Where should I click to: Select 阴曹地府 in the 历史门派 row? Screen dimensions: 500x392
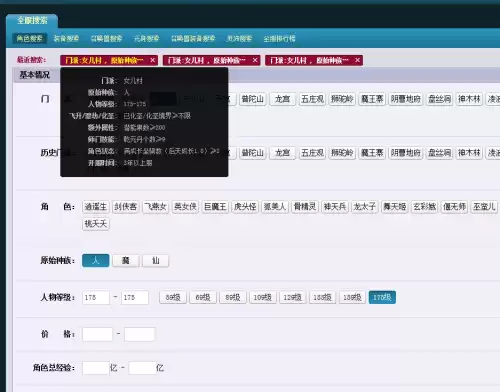[406, 153]
